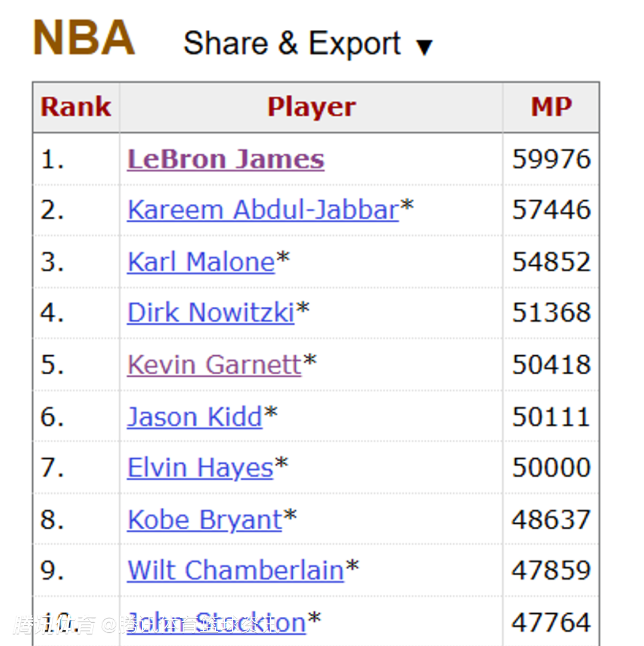Sort by the Player column header

[x=311, y=107]
